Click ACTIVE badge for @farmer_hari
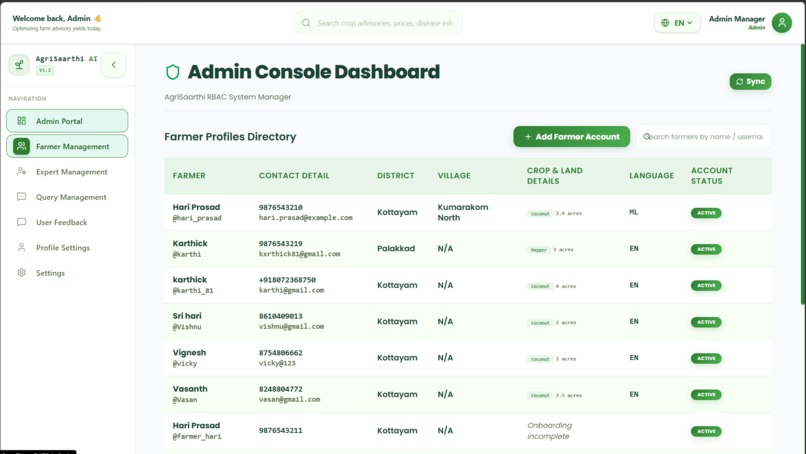 (x=706, y=431)
